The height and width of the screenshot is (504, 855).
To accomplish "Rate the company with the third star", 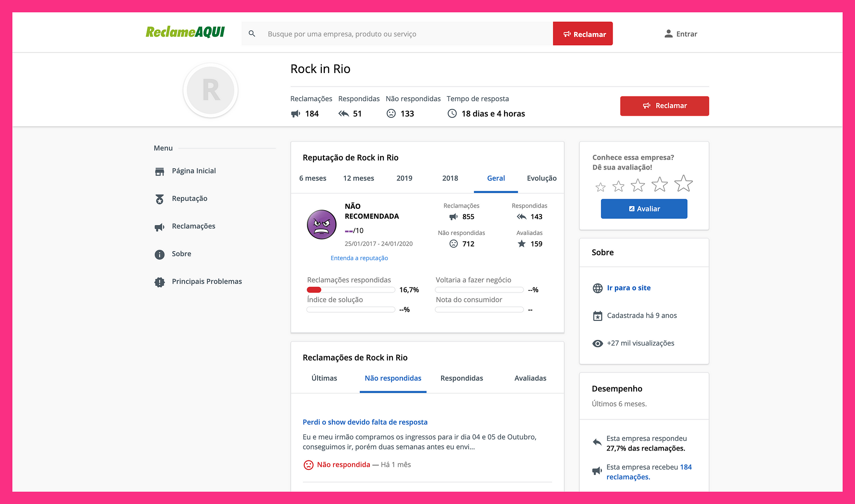I will 638,185.
